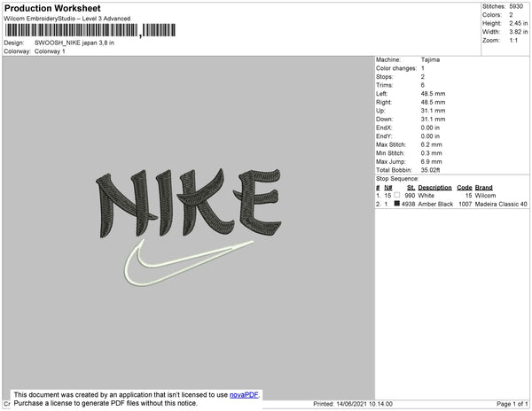Image resolution: width=532 pixels, height=411 pixels.
Task: Select the Right value 48.5 mm
Action: tap(433, 102)
